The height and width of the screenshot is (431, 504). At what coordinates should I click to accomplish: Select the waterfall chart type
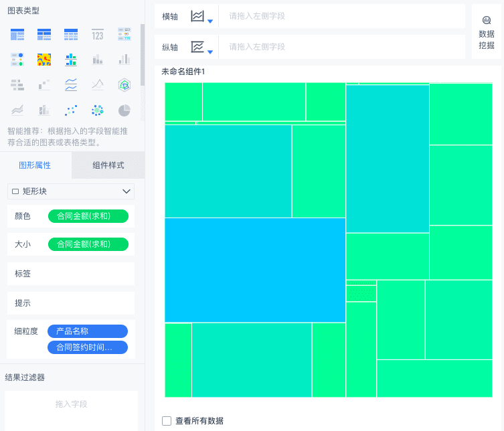(44, 85)
